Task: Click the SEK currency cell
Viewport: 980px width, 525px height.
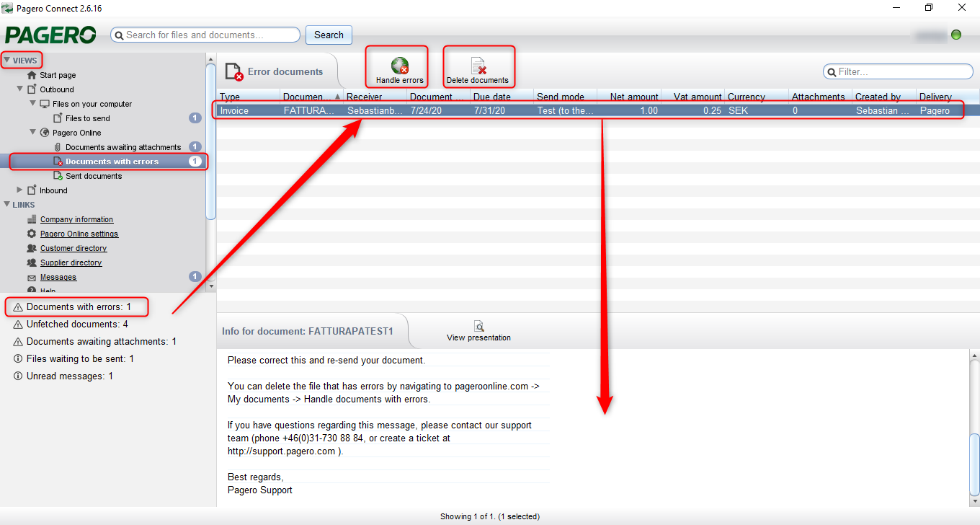Action: click(756, 110)
